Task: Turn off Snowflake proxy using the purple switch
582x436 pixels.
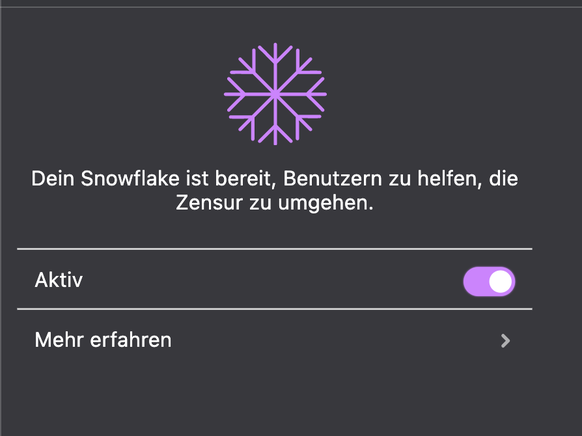Action: [489, 281]
